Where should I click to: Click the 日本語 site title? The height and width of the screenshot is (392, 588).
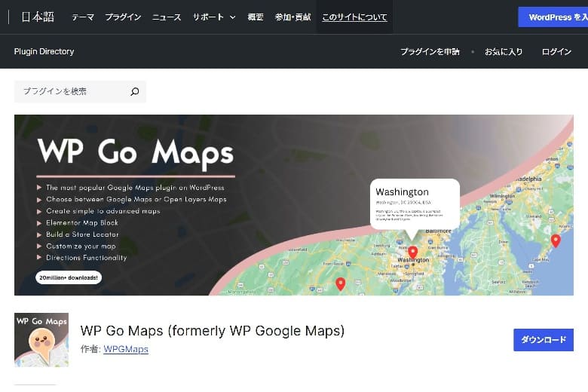[38, 17]
